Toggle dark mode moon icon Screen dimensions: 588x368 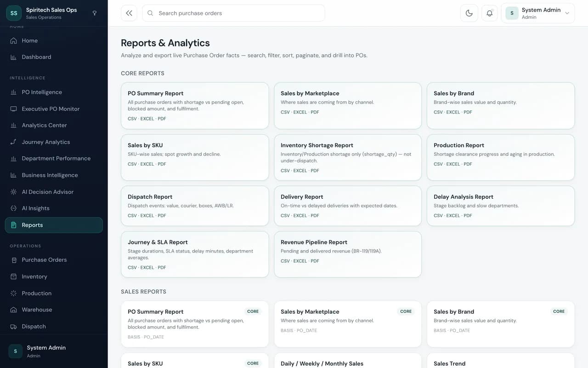pos(469,13)
